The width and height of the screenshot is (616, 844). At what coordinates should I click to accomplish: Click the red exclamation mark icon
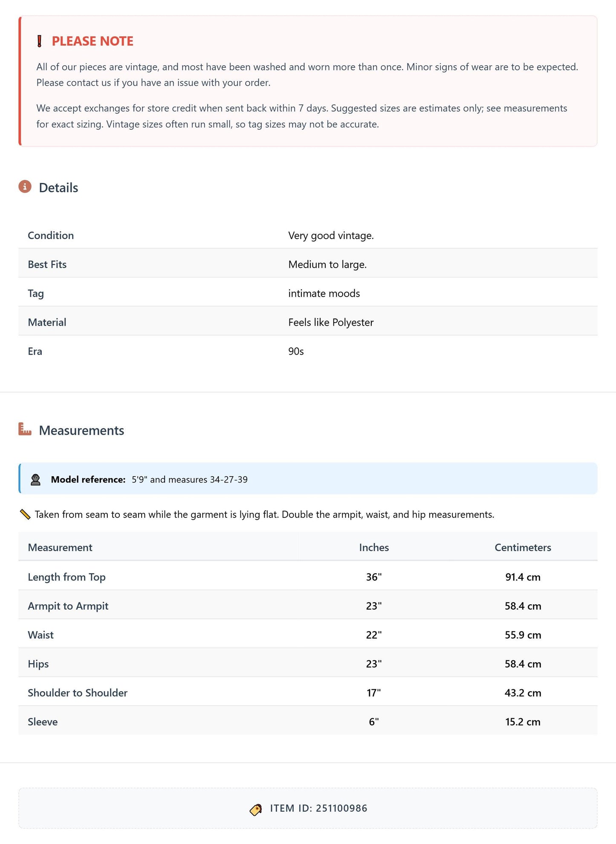[39, 41]
